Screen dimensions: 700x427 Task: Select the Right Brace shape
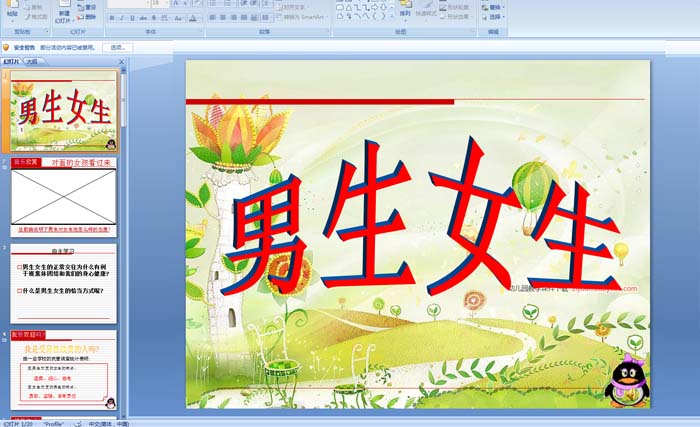pyautogui.click(x=382, y=16)
